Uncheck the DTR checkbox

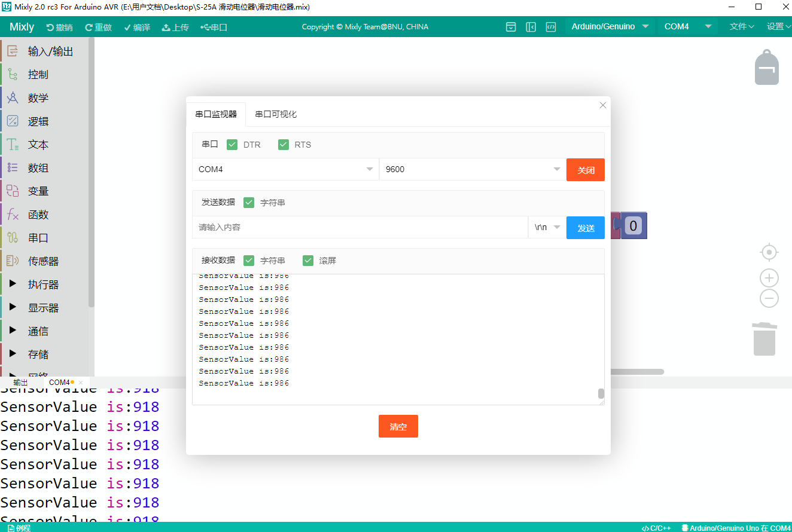point(232,145)
